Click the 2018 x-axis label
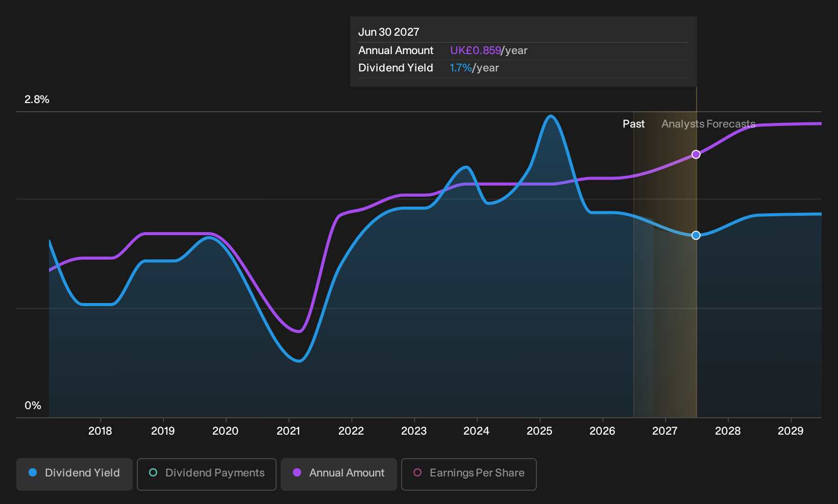The image size is (838, 504). pos(100,431)
